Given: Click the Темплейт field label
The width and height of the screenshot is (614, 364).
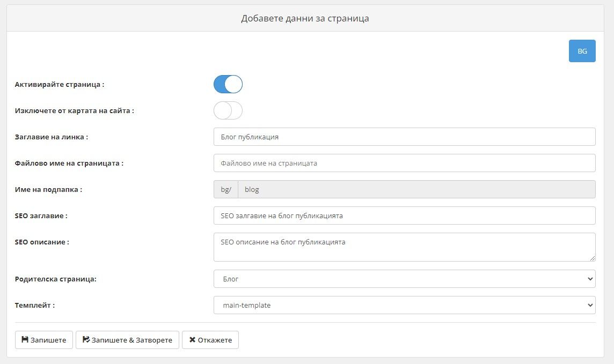Looking at the screenshot, I should pos(35,305).
